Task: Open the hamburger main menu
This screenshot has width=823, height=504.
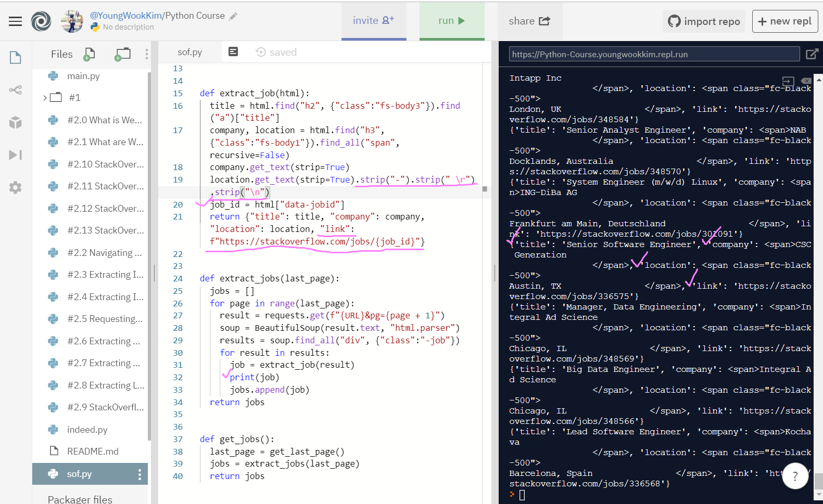Action: [x=16, y=21]
